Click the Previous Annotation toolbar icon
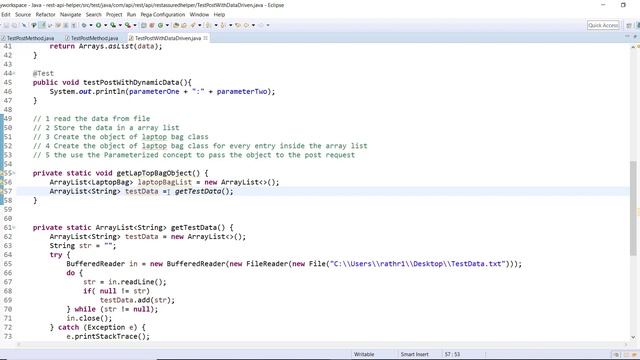 tap(223, 25)
